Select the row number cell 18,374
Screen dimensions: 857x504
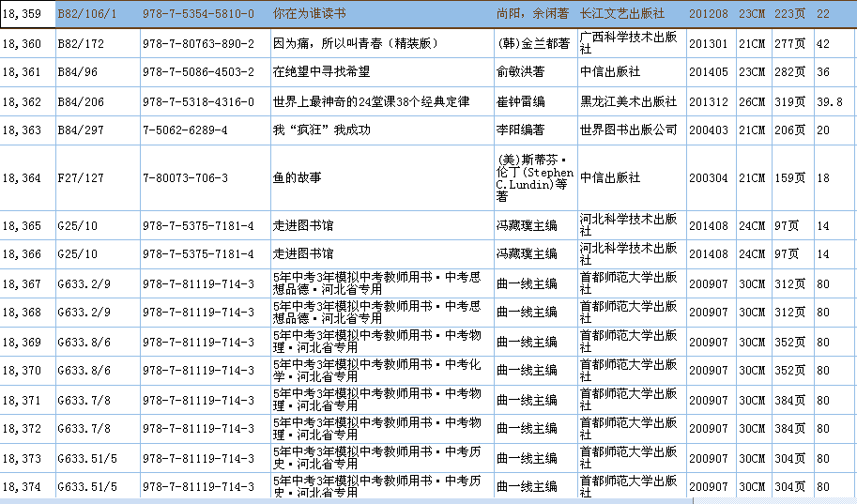pos(28,486)
